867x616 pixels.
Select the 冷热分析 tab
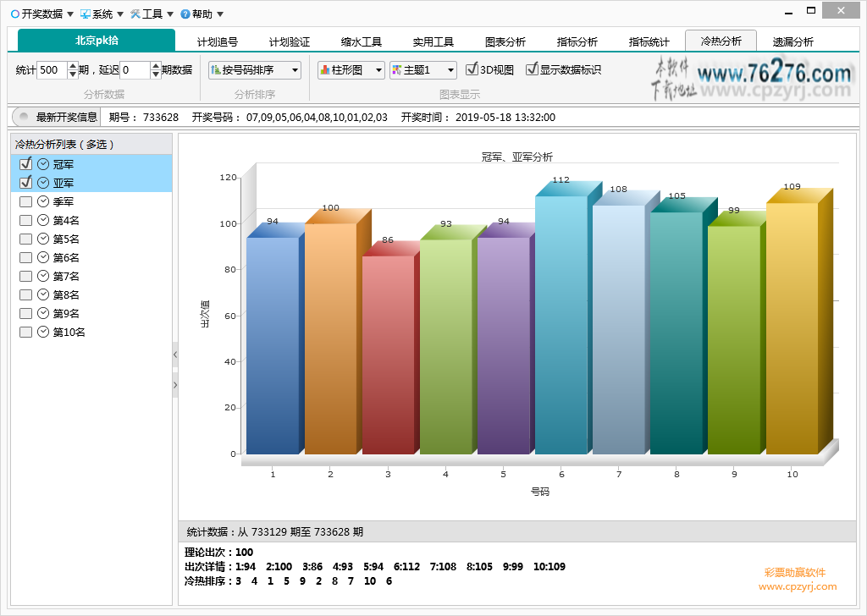(721, 41)
